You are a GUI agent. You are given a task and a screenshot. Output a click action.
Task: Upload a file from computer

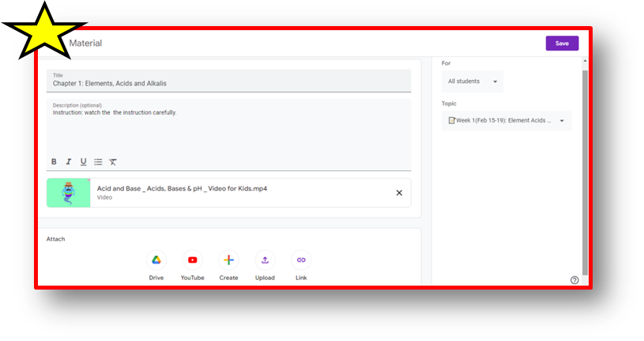click(265, 260)
